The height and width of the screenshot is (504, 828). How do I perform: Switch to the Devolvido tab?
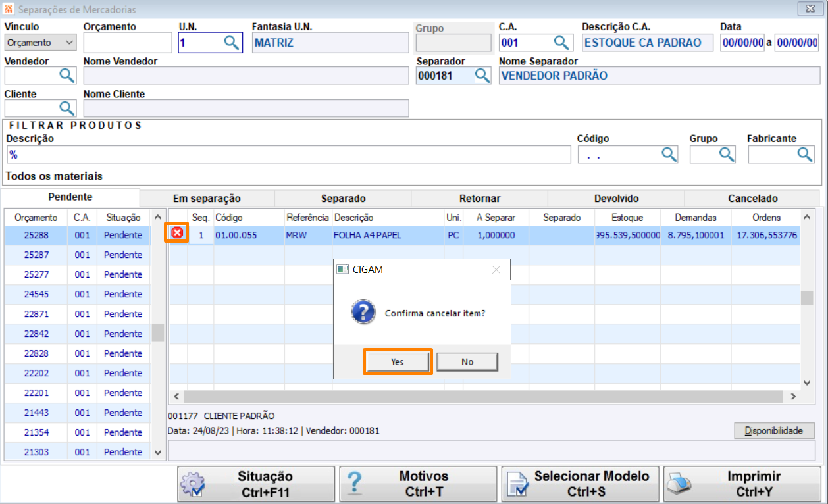pos(616,199)
